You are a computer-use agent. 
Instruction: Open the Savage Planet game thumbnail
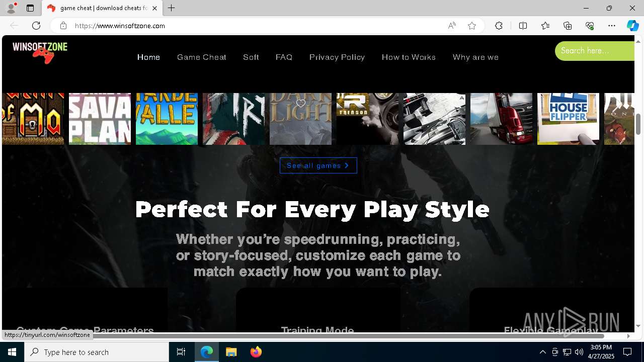100,119
